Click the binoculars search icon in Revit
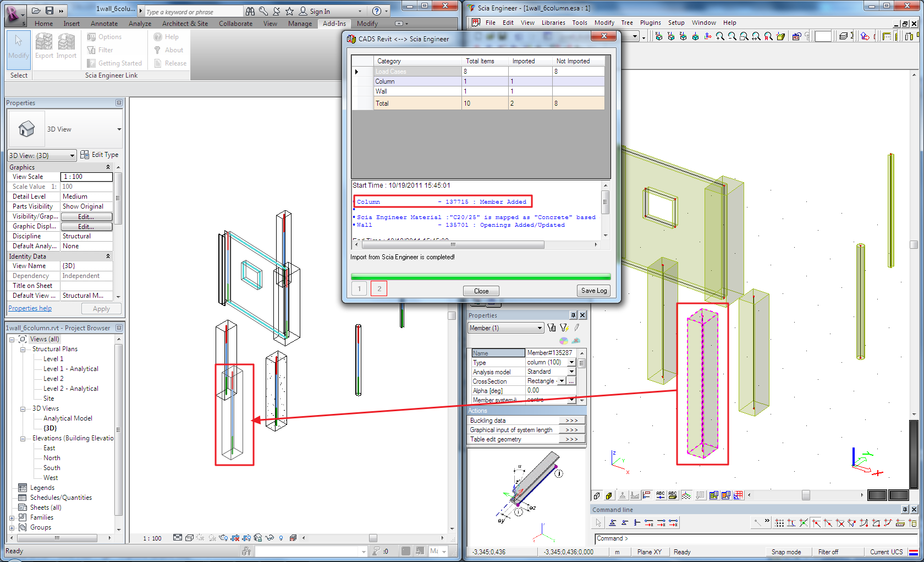 pos(250,11)
